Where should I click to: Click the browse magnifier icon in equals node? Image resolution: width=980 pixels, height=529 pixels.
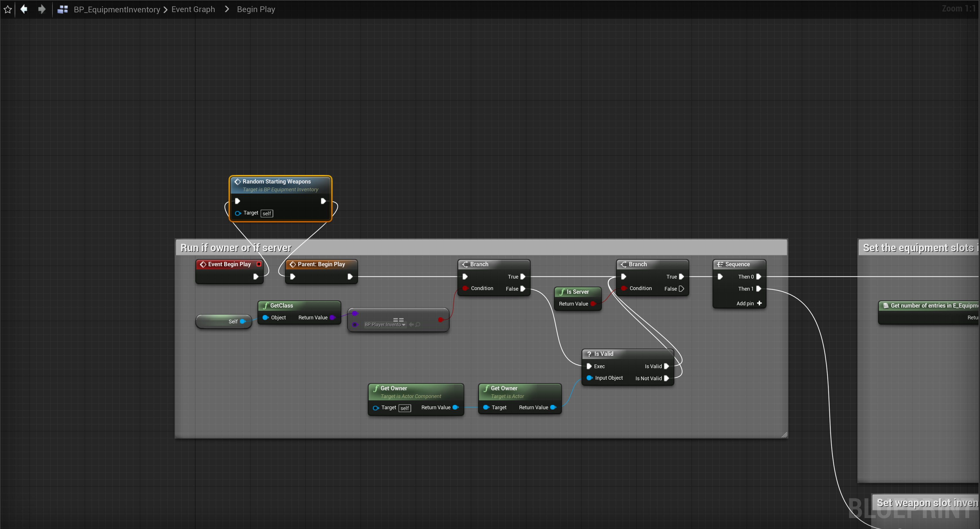(418, 325)
